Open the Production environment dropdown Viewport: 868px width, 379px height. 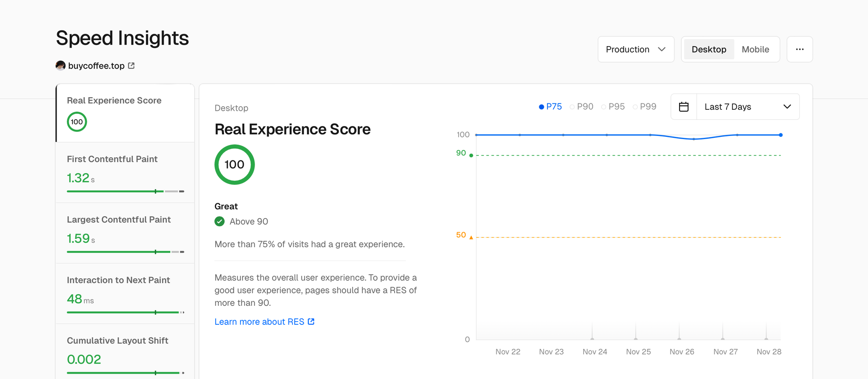[x=636, y=49]
